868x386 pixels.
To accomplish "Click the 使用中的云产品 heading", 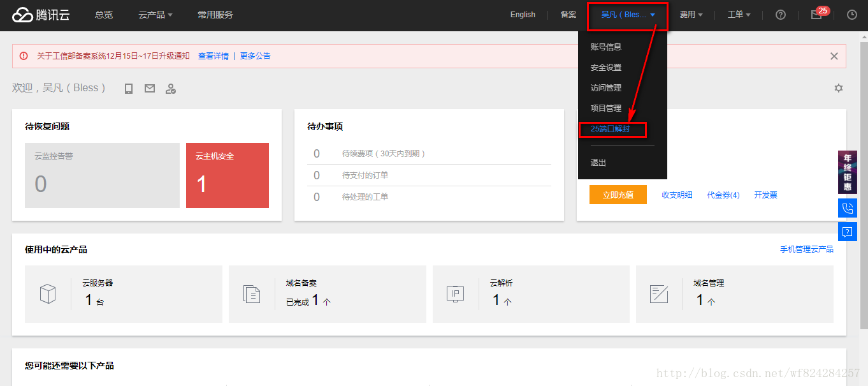I will point(56,249).
